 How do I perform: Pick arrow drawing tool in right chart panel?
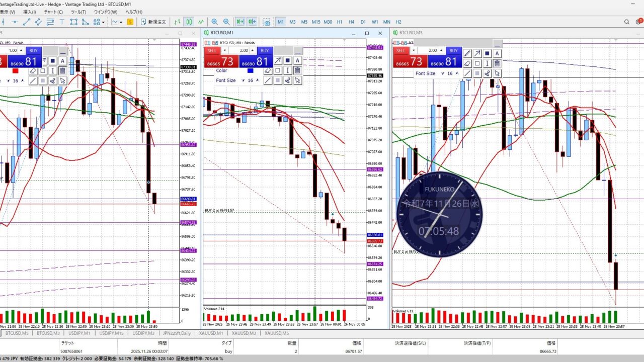coord(477,54)
